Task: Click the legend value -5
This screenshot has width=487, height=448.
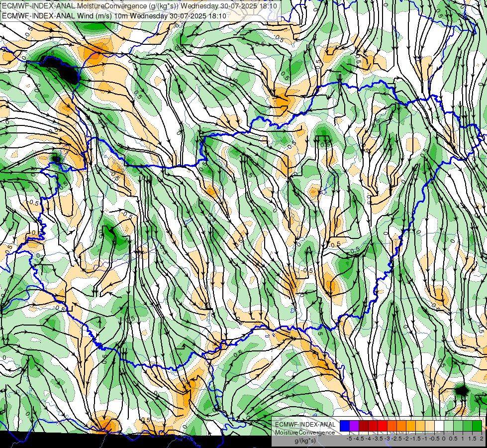Action: click(349, 439)
